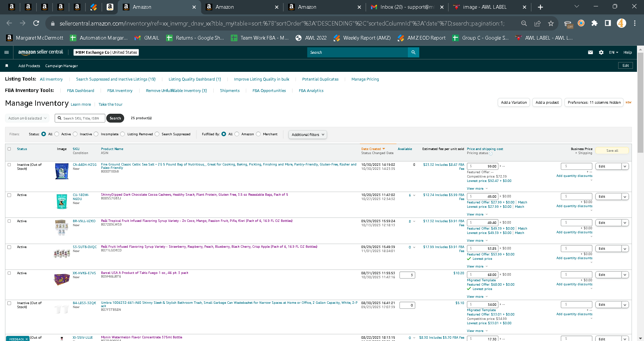Screen dimensions: 644x341
Task: Click the pricing status info icon
Action: point(491,154)
